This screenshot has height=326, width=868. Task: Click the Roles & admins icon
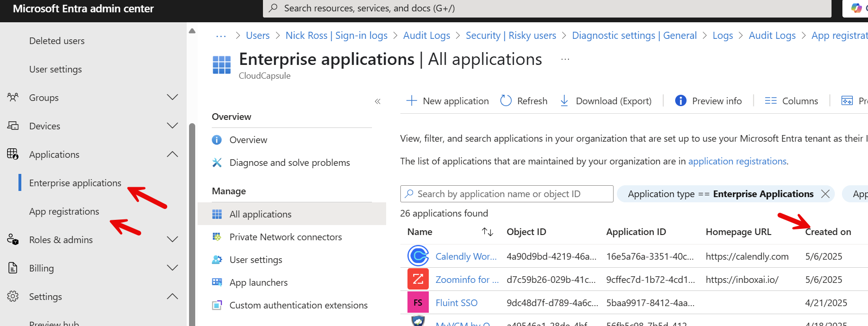point(13,239)
